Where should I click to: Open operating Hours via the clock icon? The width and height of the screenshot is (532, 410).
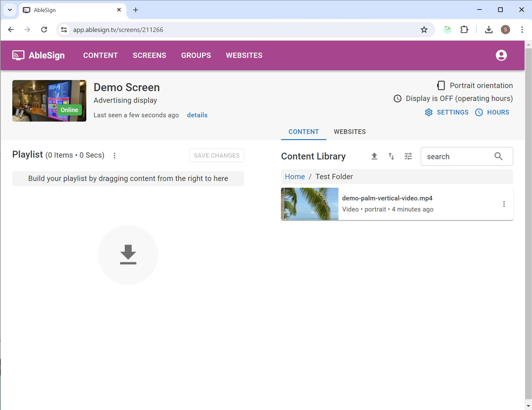[x=479, y=112]
